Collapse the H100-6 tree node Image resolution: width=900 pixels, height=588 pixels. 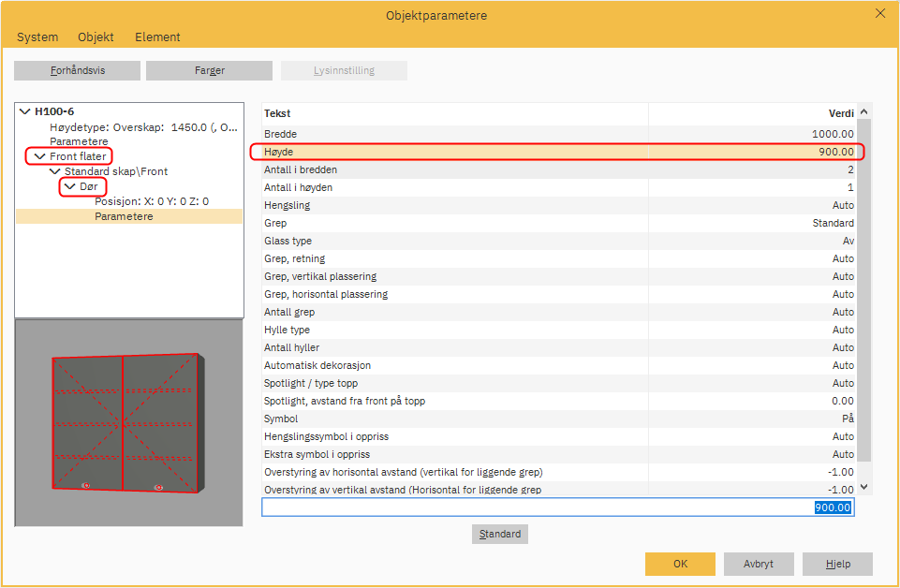(24, 111)
